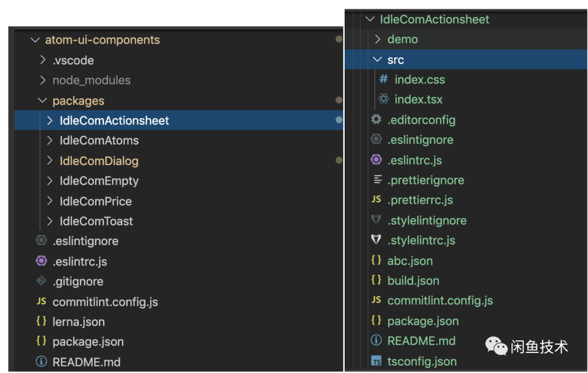Expand the .vscode folder
This screenshot has height=373, width=588.
point(43,60)
